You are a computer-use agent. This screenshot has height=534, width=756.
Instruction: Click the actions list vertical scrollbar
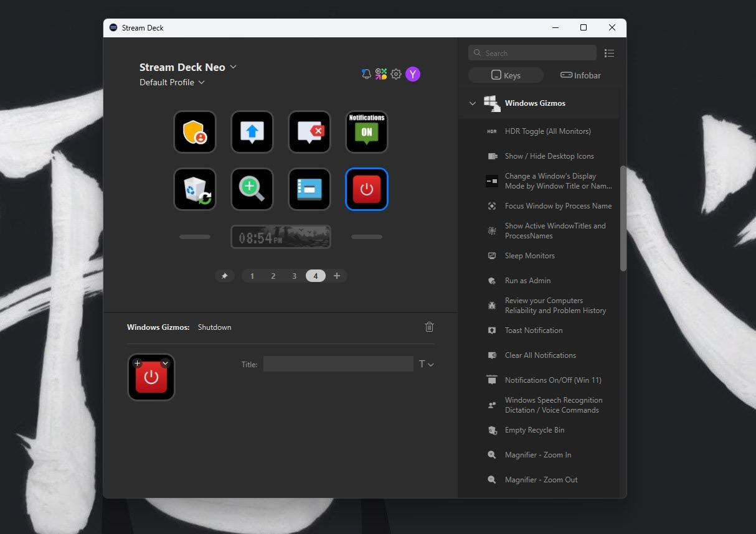tap(623, 218)
